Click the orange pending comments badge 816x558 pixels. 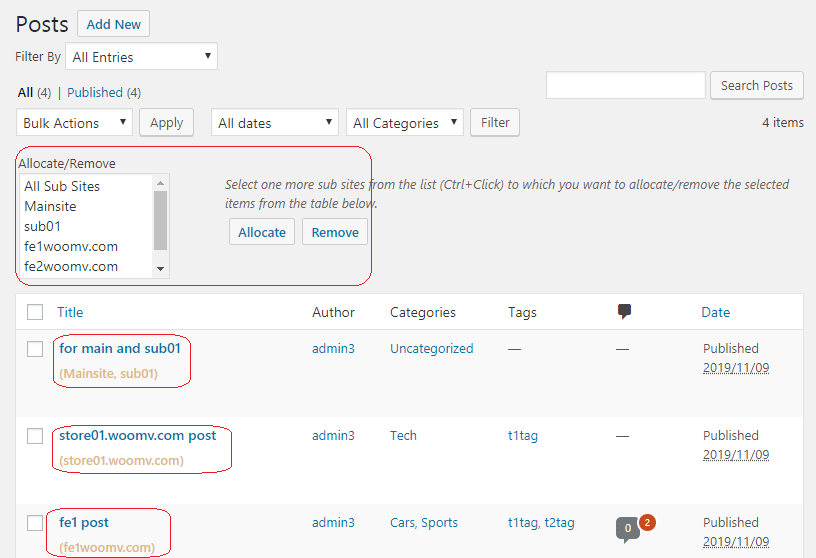coord(647,522)
